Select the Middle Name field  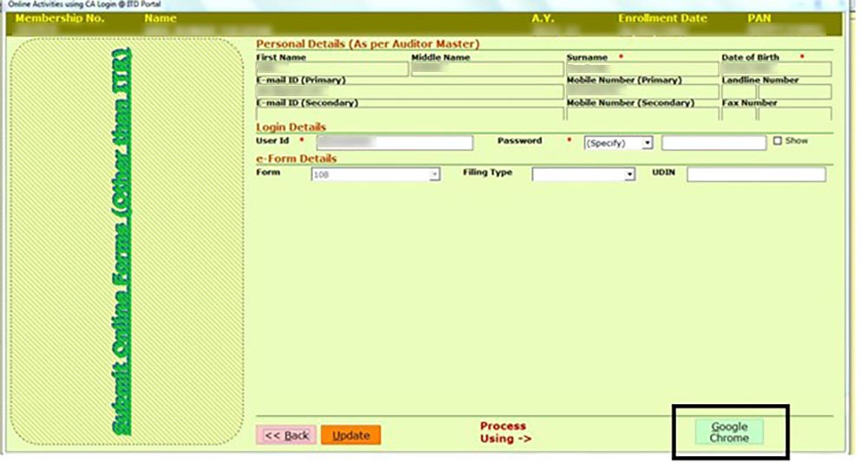click(x=487, y=70)
